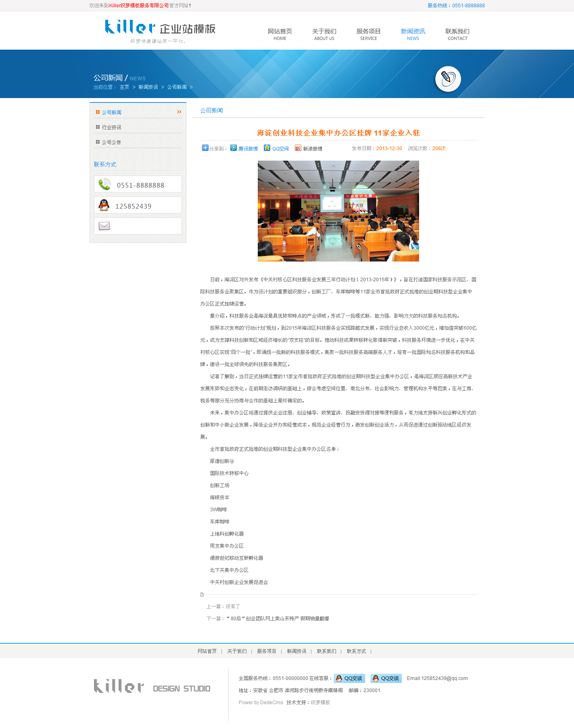Go to 联系我们 CONTACT nav item
This screenshot has width=574, height=728.
[x=457, y=34]
